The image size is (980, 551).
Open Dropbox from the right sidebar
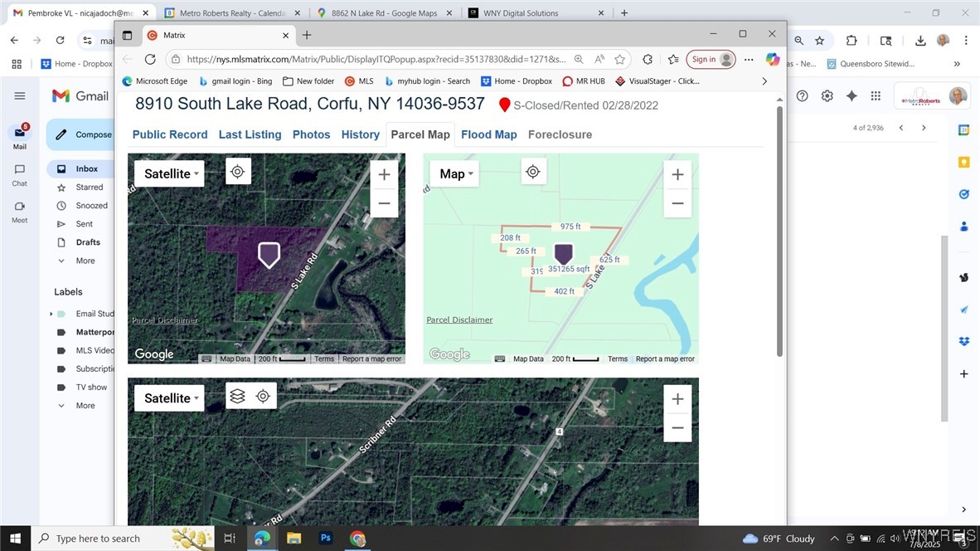click(963, 341)
